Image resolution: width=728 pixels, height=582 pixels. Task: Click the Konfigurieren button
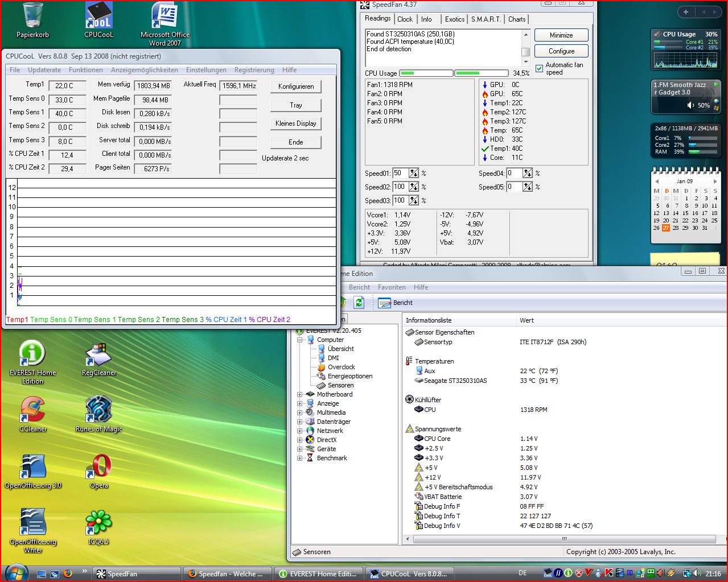pos(295,86)
